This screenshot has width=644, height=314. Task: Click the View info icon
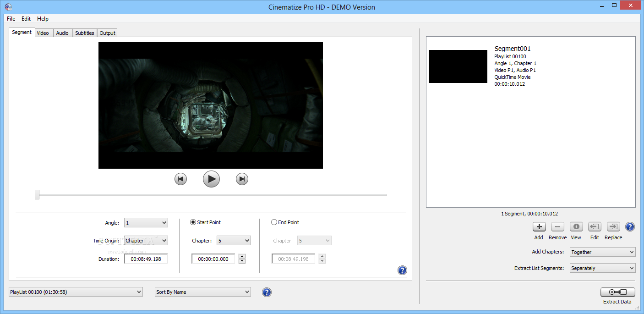(x=576, y=226)
